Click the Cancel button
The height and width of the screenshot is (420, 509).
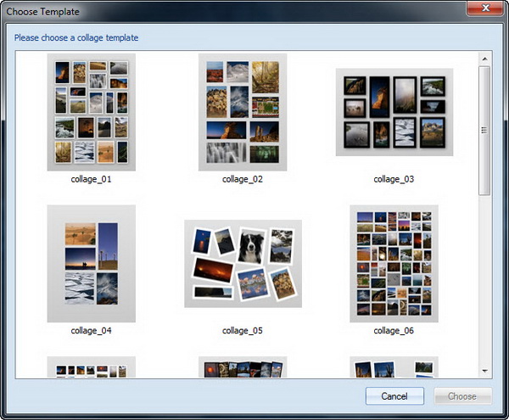(x=394, y=396)
